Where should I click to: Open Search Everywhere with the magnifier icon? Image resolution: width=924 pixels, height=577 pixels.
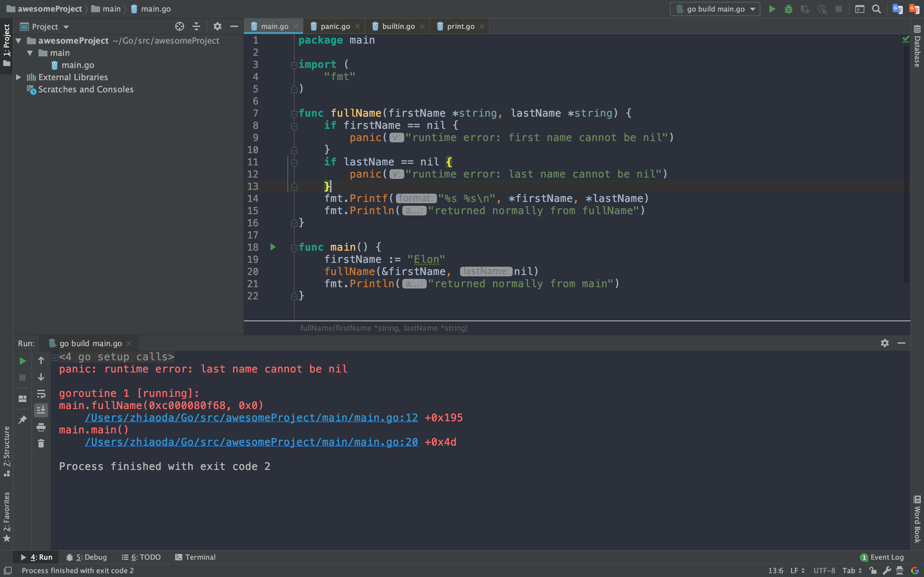[x=876, y=9]
